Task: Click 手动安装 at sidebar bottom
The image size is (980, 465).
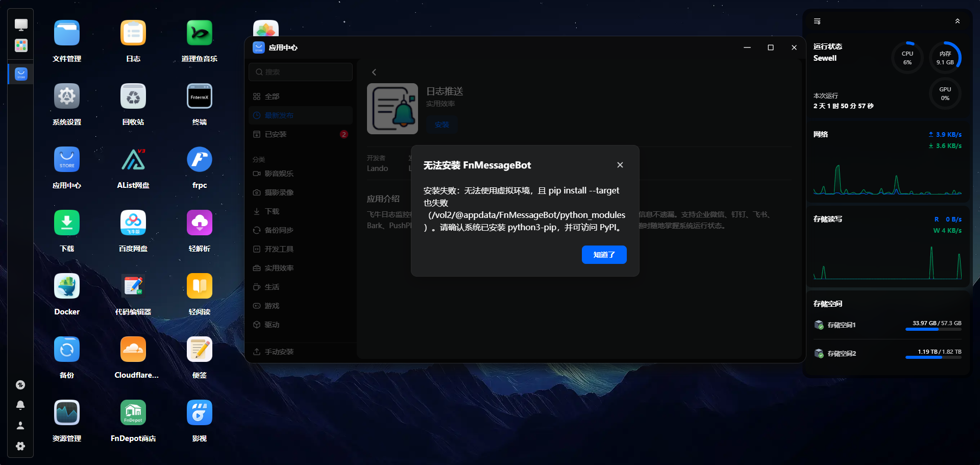Action: click(301, 352)
